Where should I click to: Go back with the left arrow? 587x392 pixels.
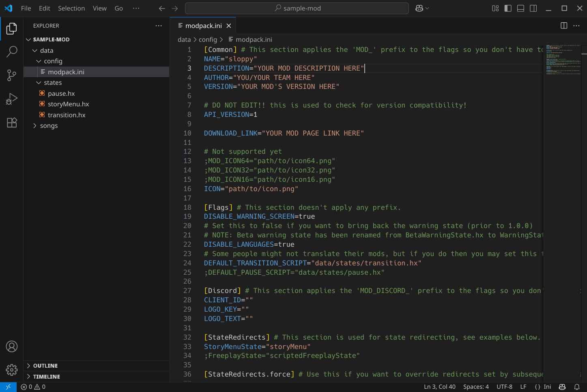pos(162,8)
